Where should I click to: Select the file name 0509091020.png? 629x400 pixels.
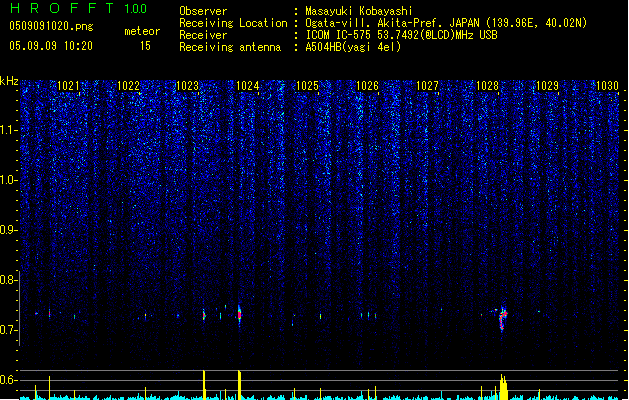(51, 26)
